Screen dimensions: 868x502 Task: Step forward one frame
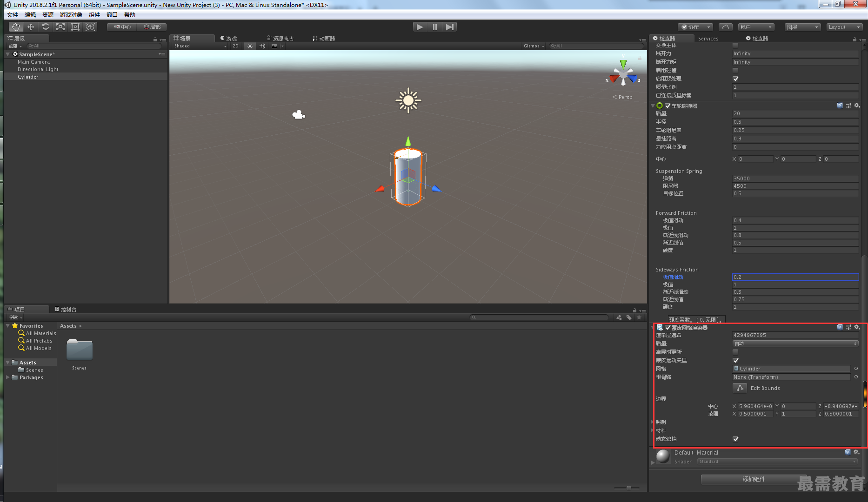click(x=449, y=27)
